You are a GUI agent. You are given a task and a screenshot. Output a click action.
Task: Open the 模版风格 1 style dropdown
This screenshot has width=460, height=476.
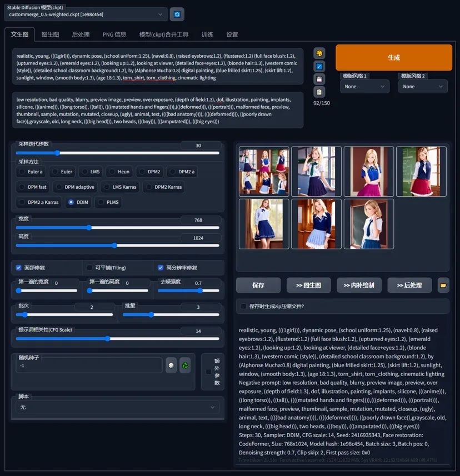click(365, 87)
